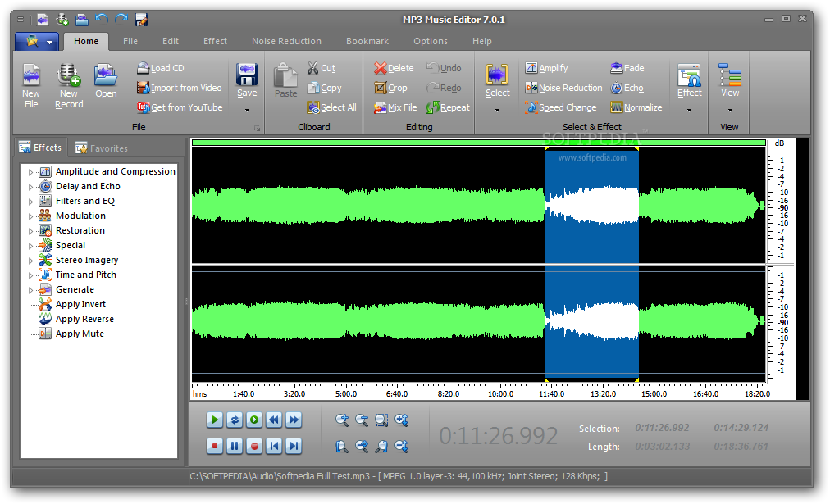Click the New Record microphone icon
Viewport: 830px width, 504px height.
(x=69, y=76)
